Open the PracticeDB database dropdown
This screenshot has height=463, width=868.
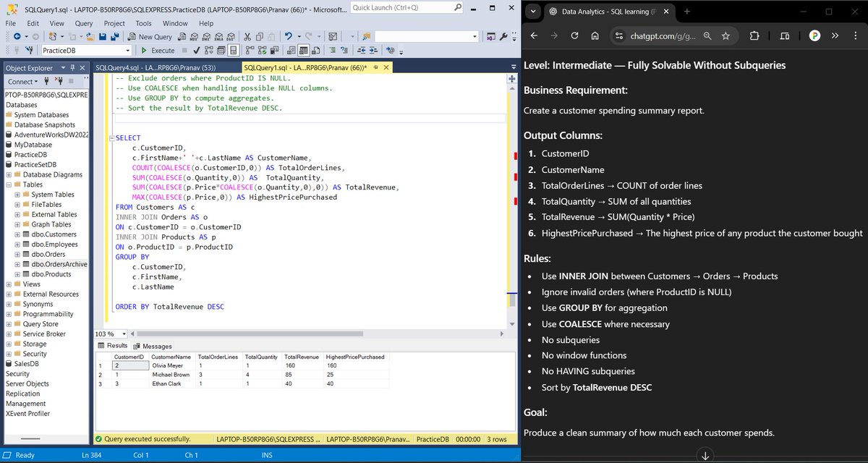(x=127, y=51)
